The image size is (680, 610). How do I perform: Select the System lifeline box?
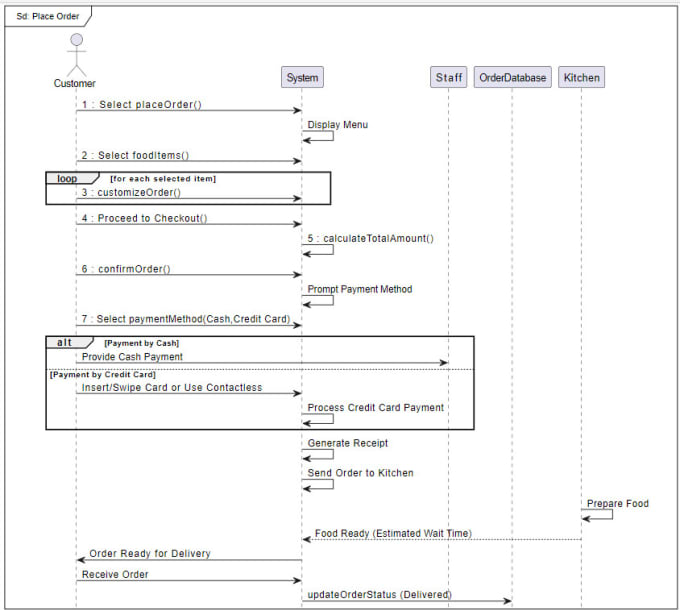[302, 78]
